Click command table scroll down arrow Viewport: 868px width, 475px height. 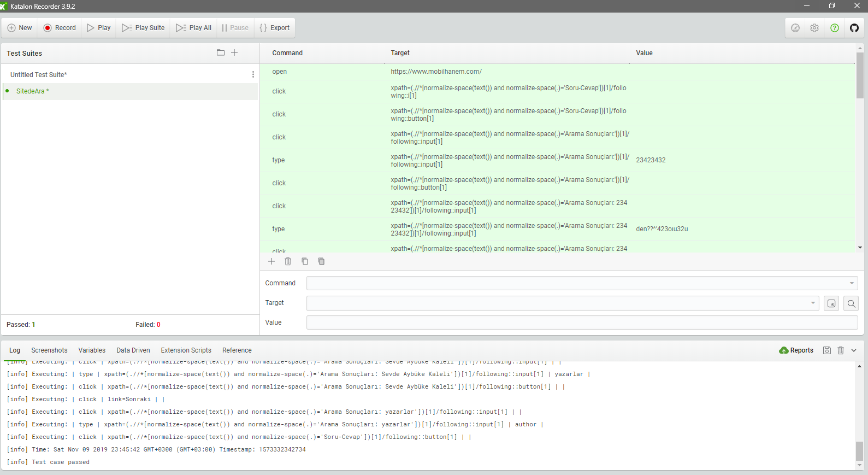(860, 248)
